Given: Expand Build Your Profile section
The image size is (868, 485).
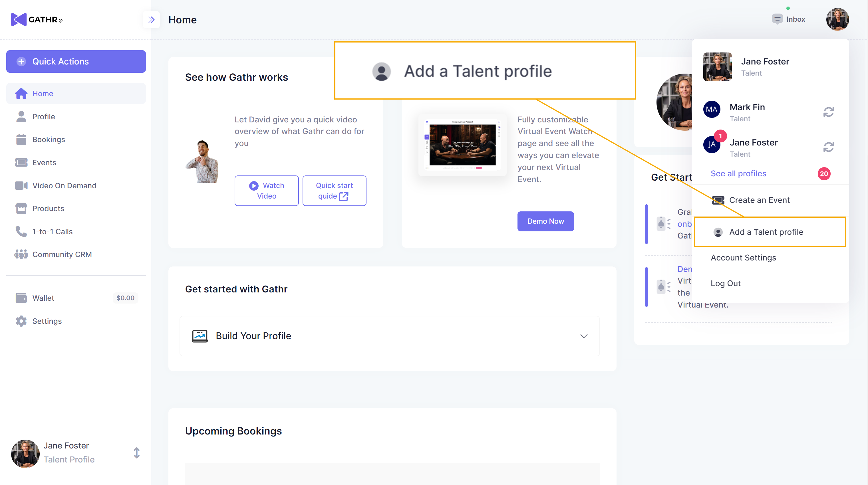Looking at the screenshot, I should click(x=584, y=336).
